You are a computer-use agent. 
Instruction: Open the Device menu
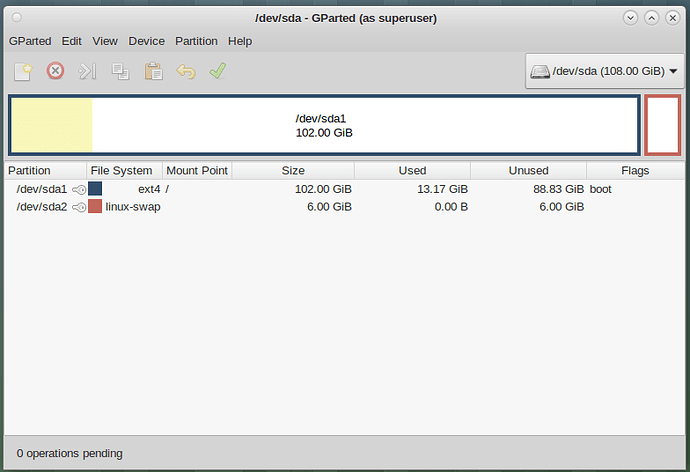tap(147, 41)
